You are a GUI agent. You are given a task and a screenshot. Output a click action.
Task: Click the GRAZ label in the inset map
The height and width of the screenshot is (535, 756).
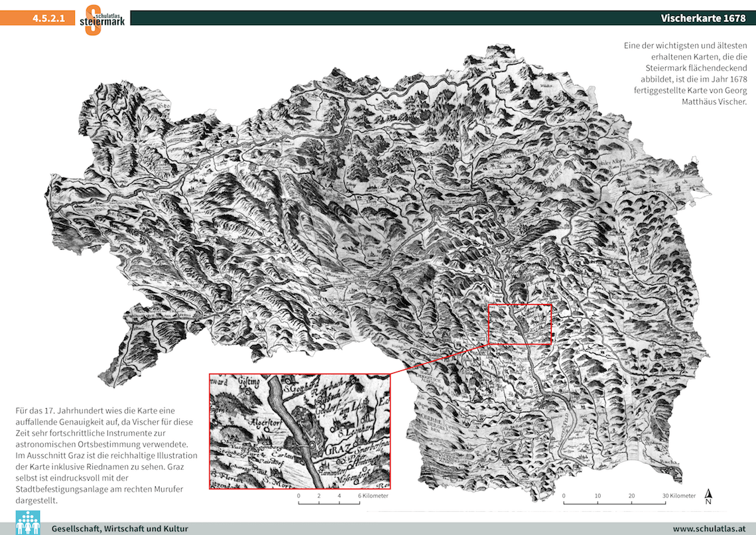click(x=337, y=451)
